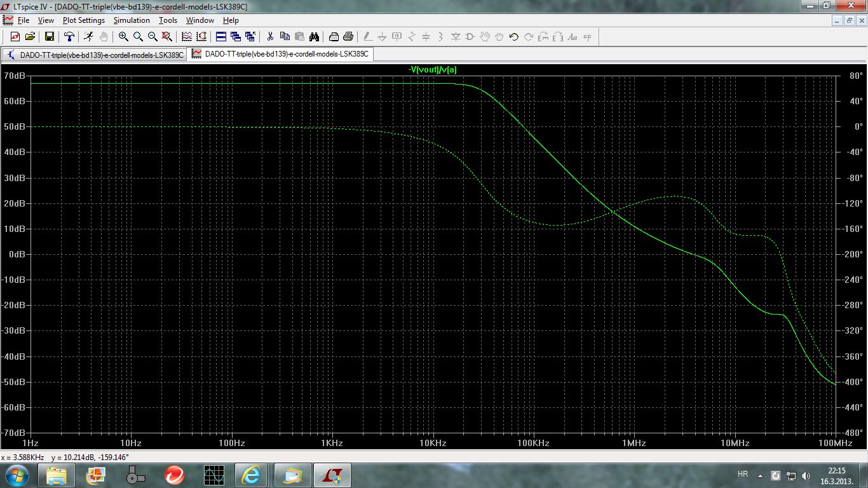
Task: Show hidden tray icons arrow
Action: [760, 475]
